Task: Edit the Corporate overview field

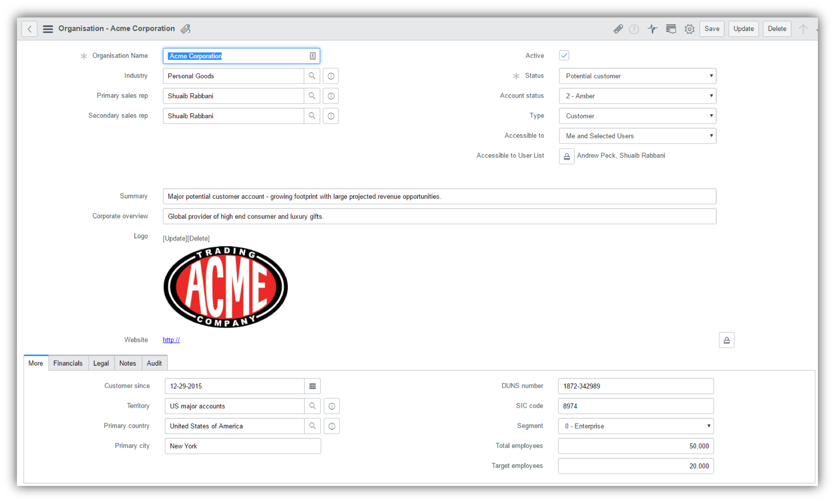Action: point(439,216)
